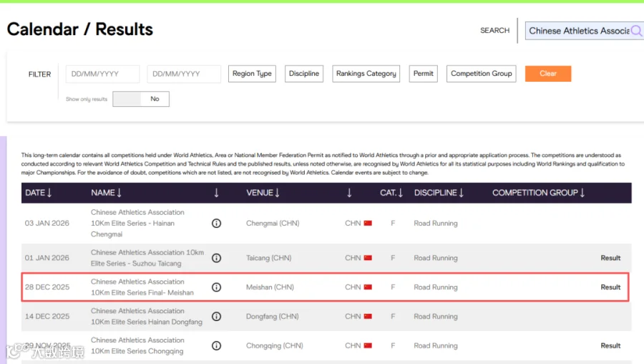This screenshot has height=364, width=644.
Task: Open info icon for Chongqing race
Action: pos(216,345)
